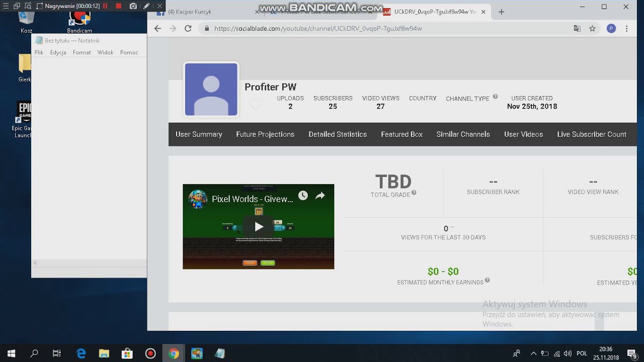Click the Total Grade help question mark
This screenshot has height=362, width=644.
(x=414, y=193)
